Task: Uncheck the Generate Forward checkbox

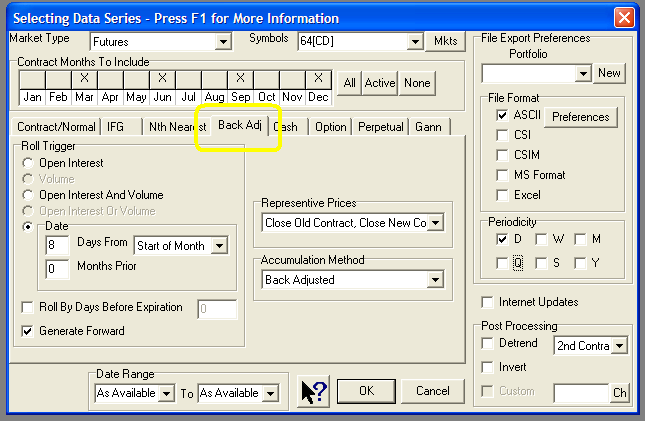Action: click(28, 330)
